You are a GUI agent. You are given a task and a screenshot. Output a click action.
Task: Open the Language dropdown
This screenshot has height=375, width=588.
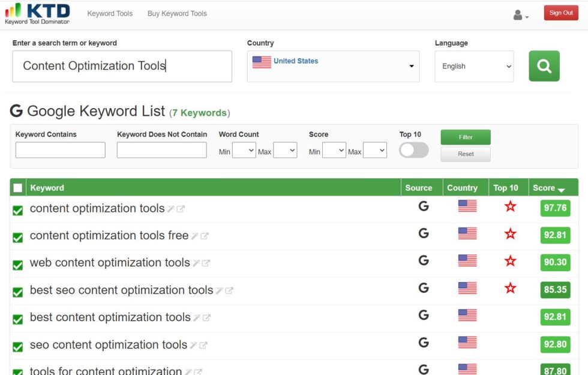[x=474, y=66]
